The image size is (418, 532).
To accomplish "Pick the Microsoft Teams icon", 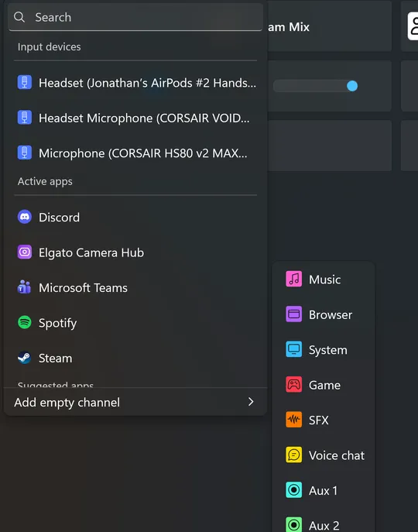I will (x=25, y=287).
